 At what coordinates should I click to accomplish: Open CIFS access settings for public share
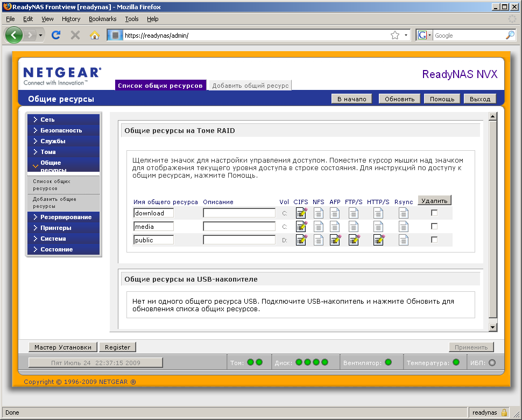pos(301,240)
